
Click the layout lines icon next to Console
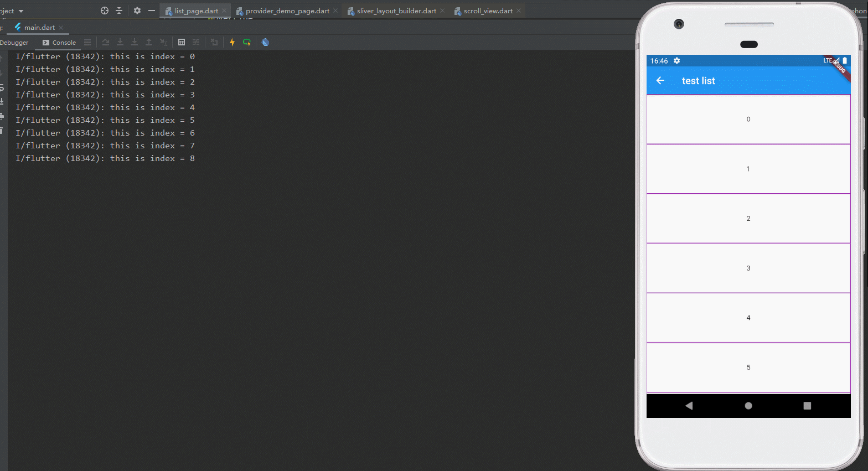tap(87, 43)
